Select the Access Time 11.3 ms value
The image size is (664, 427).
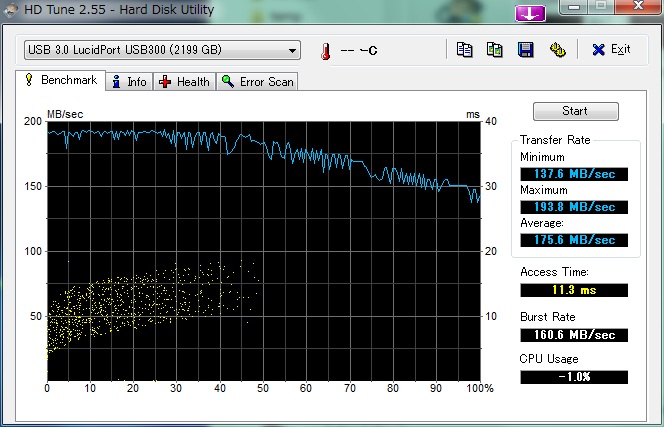tap(574, 290)
